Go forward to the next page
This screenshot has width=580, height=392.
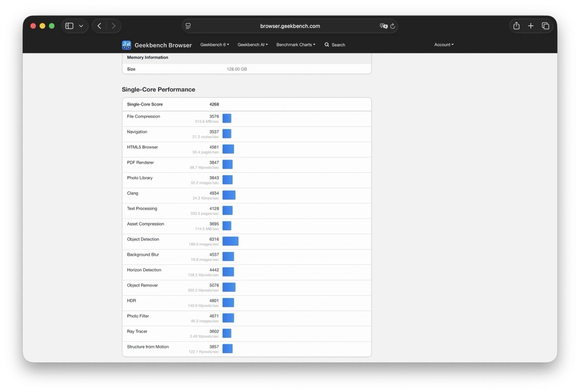[113, 26]
